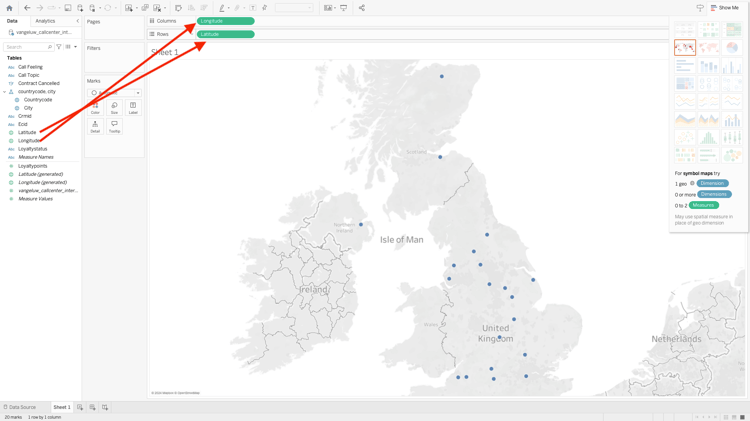The image size is (750, 421).
Task: Add new dashboard from bottom tab bar
Action: coord(92,408)
